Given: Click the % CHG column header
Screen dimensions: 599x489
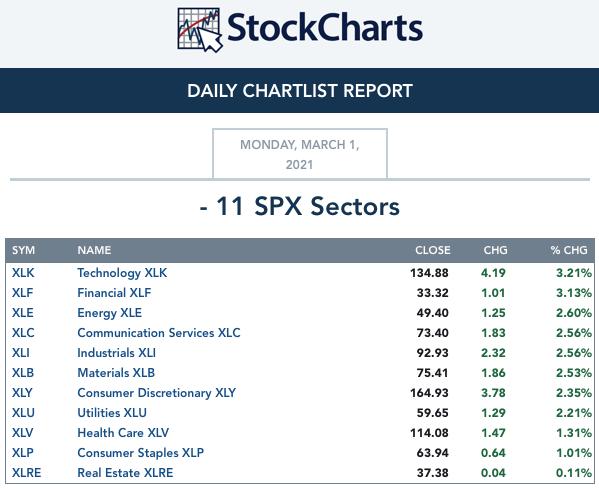Looking at the screenshot, I should [x=569, y=250].
